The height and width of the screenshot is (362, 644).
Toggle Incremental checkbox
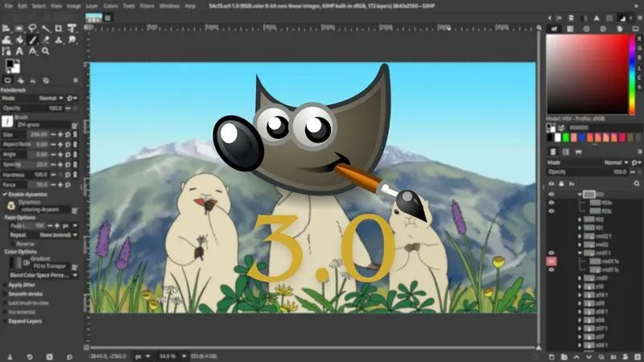point(5,312)
